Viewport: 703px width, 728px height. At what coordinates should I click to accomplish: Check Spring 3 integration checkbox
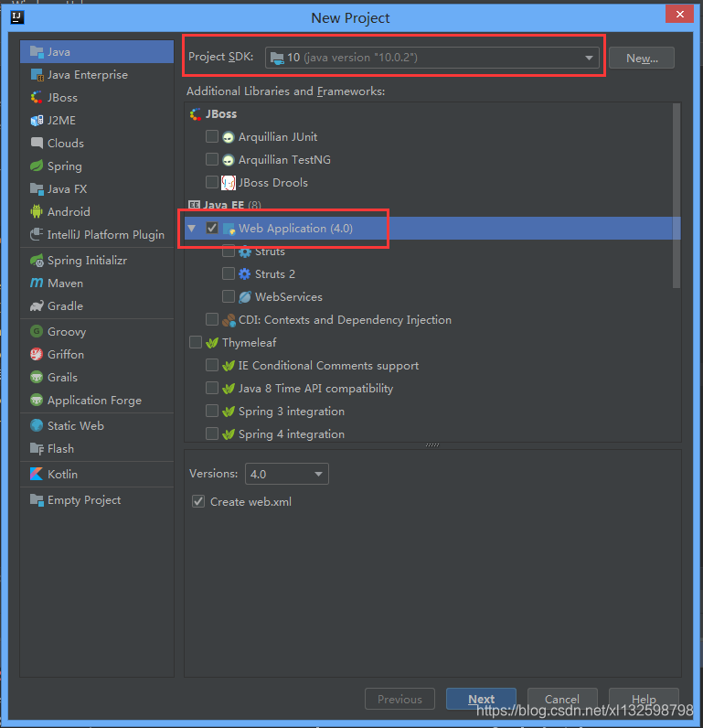pyautogui.click(x=212, y=411)
